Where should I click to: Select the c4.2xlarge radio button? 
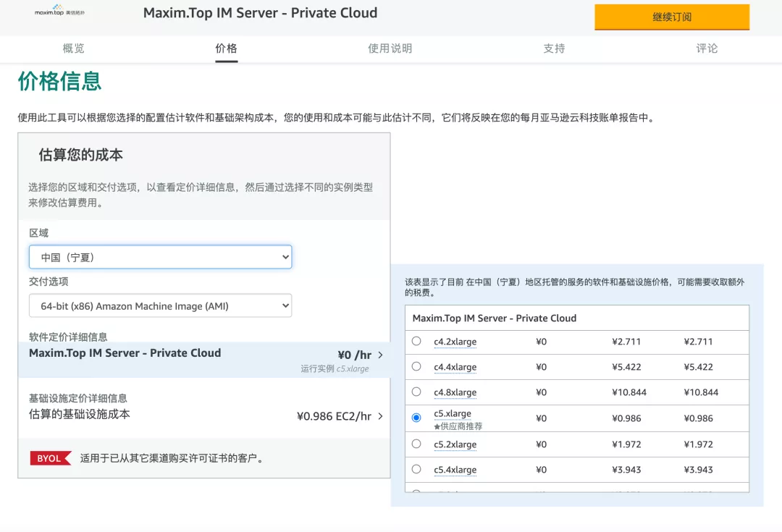(x=416, y=341)
